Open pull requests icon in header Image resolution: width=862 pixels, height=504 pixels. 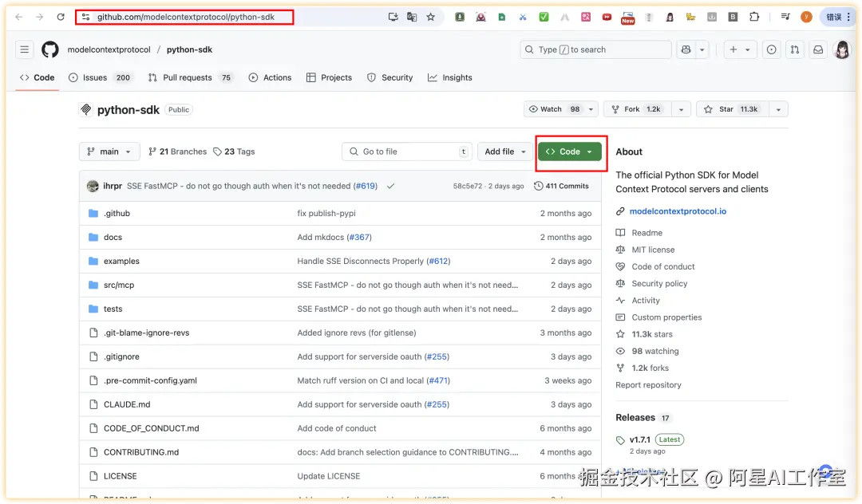pos(795,49)
